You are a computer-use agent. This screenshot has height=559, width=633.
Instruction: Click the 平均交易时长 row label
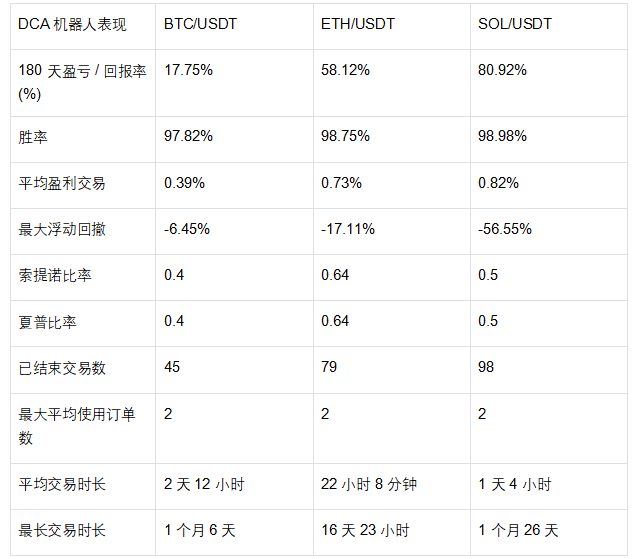click(x=62, y=484)
